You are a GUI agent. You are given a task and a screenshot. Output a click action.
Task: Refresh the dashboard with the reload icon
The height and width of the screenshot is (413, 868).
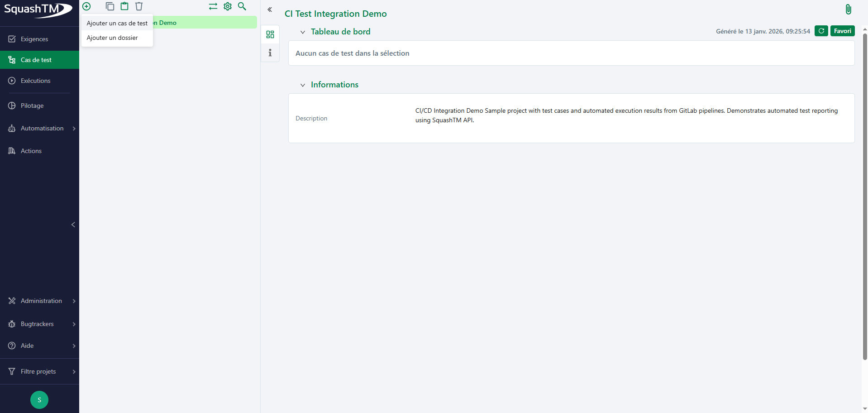[821, 31]
